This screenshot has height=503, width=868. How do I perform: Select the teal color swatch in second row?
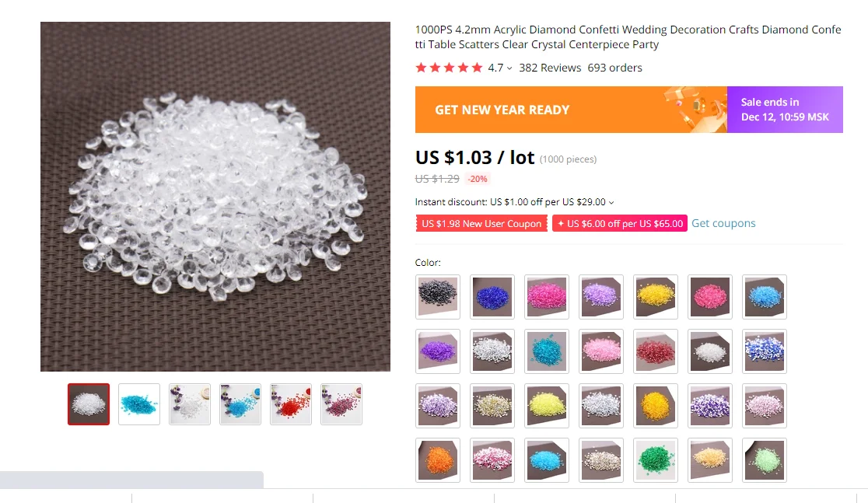pos(546,351)
